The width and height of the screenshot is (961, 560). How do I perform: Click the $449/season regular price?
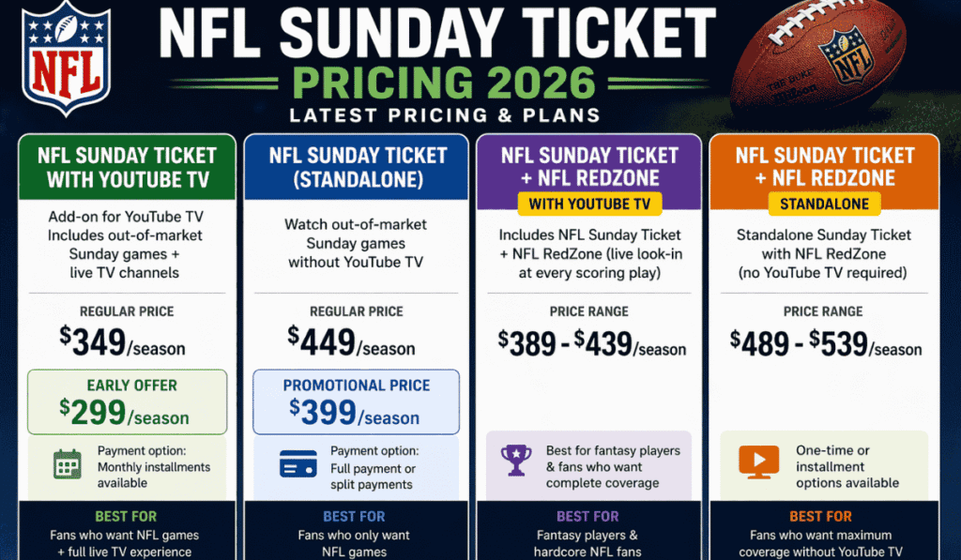tap(351, 342)
